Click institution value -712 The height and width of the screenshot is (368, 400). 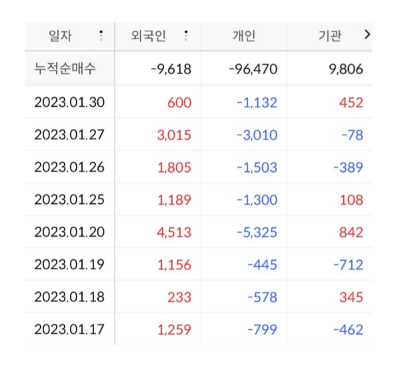click(x=348, y=265)
